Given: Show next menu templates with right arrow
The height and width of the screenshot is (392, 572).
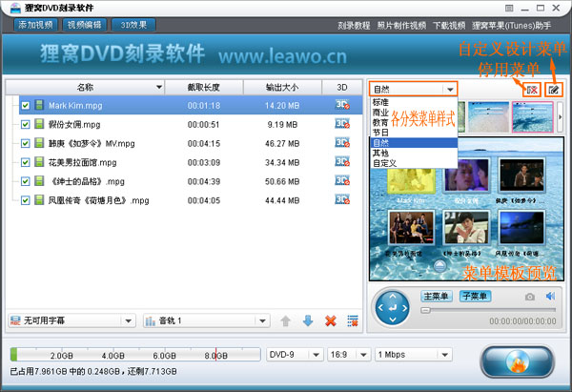Looking at the screenshot, I should (560, 117).
